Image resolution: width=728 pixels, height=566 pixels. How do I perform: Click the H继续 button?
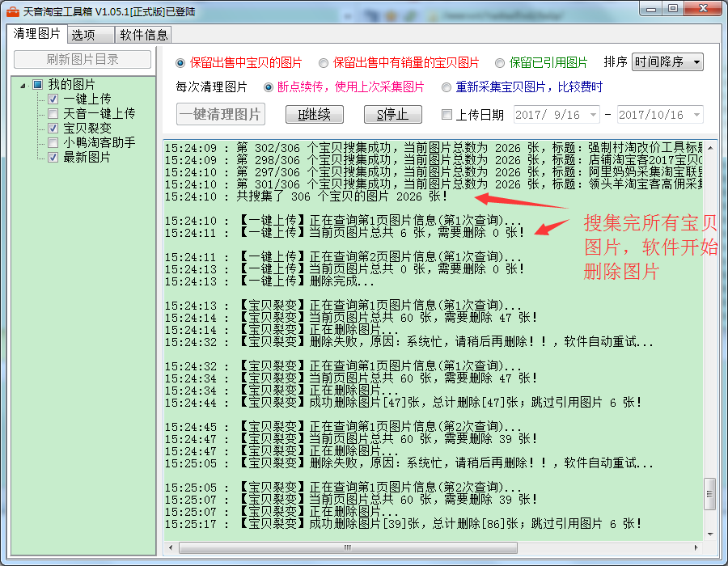(314, 115)
